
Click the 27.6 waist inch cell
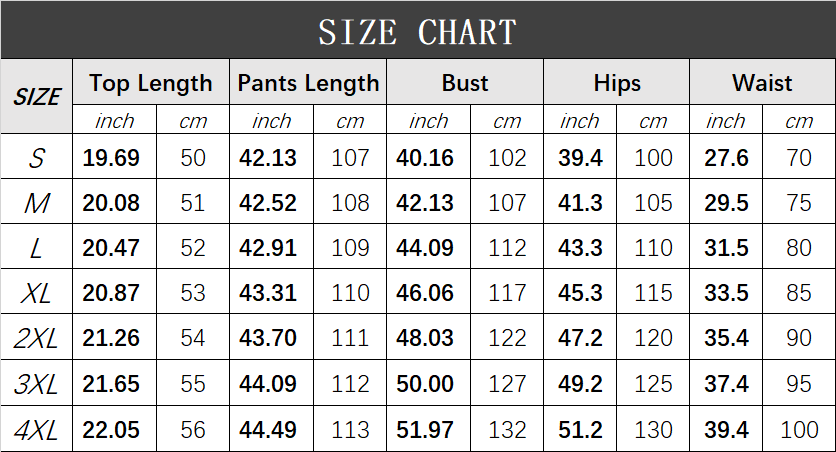727,158
